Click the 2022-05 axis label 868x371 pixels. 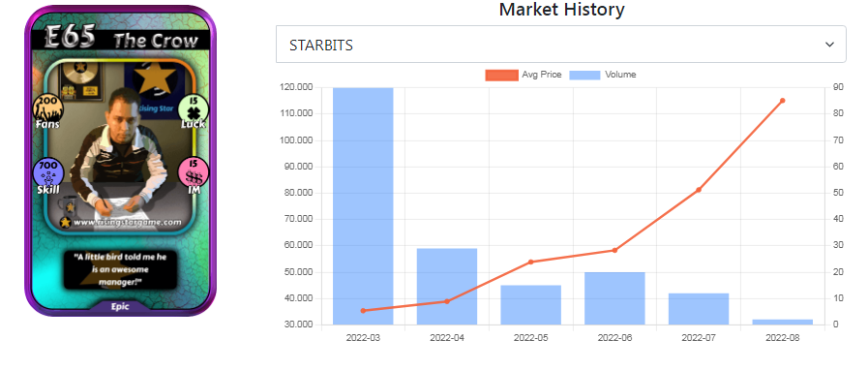pyautogui.click(x=531, y=337)
